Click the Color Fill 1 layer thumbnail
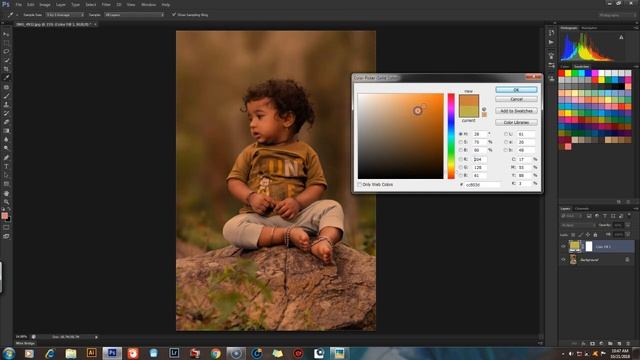Image resolution: width=640 pixels, height=360 pixels. tap(575, 246)
